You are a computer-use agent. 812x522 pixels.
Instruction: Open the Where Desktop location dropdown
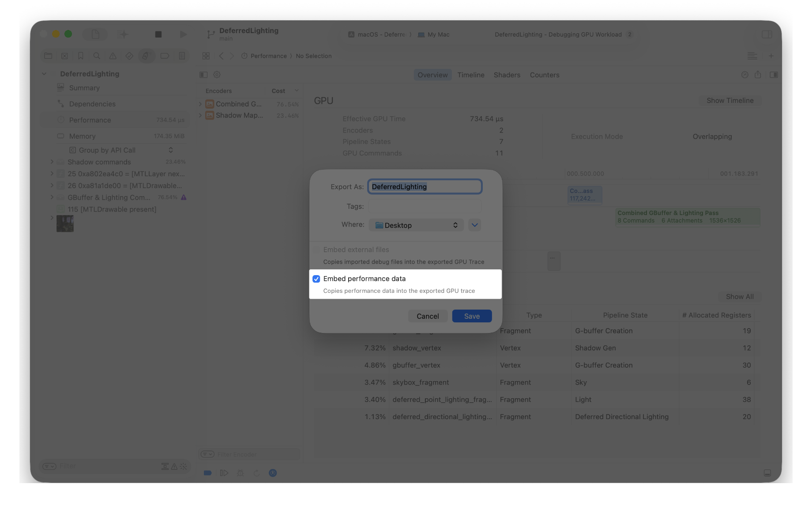tap(416, 225)
